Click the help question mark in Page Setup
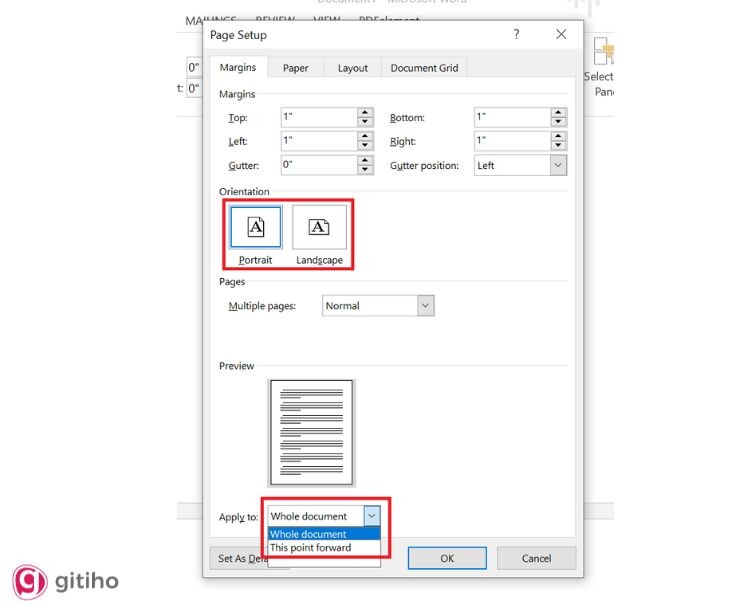The width and height of the screenshot is (750, 604). (x=516, y=34)
